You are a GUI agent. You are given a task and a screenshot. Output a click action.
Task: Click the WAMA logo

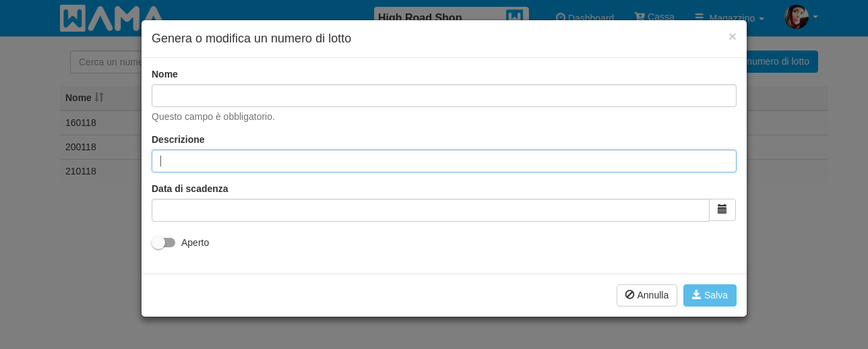coord(111,18)
